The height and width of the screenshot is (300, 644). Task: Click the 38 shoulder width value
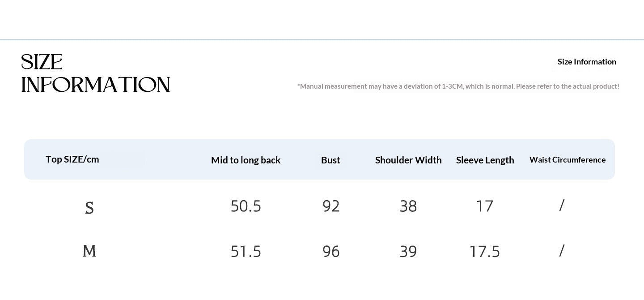point(408,206)
